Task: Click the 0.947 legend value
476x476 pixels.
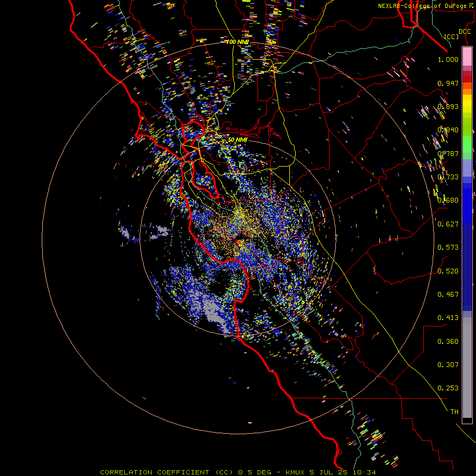Action: coord(448,83)
